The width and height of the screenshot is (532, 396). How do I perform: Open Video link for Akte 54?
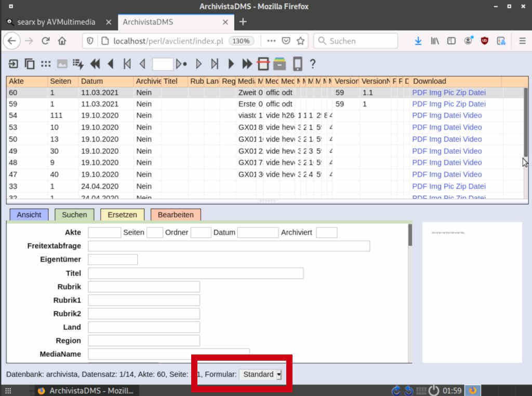tap(472, 116)
